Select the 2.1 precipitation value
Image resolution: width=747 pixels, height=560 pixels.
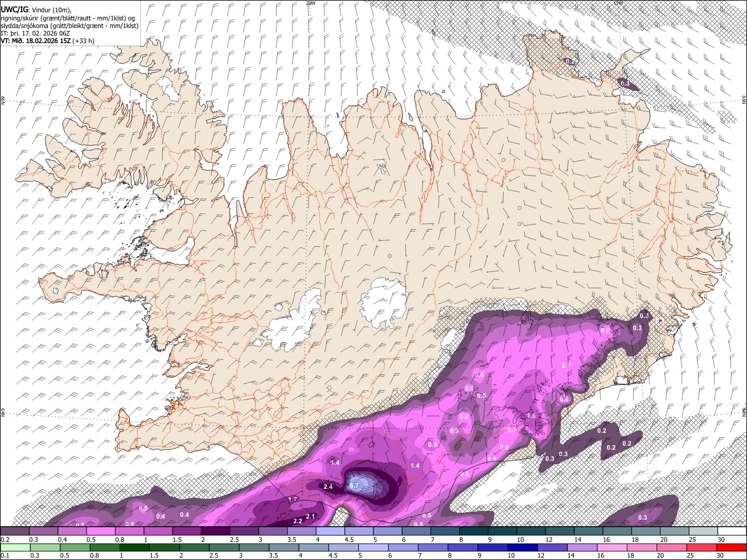coord(310,516)
